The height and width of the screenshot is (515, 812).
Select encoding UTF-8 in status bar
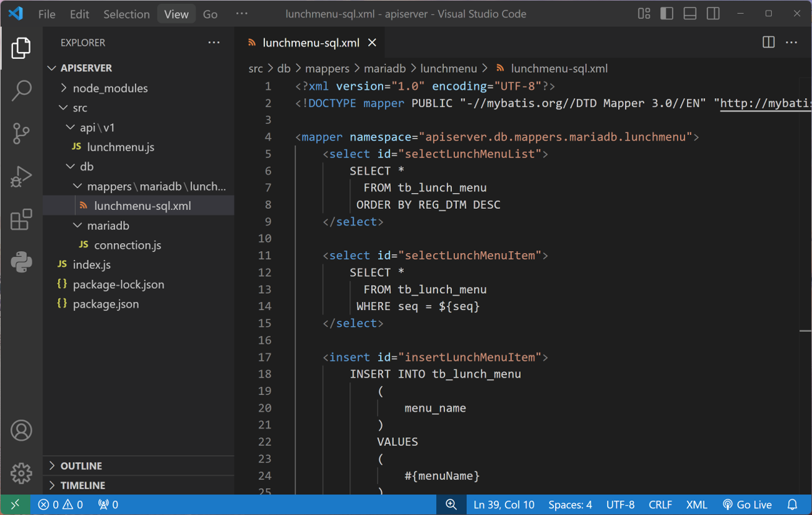(620, 504)
